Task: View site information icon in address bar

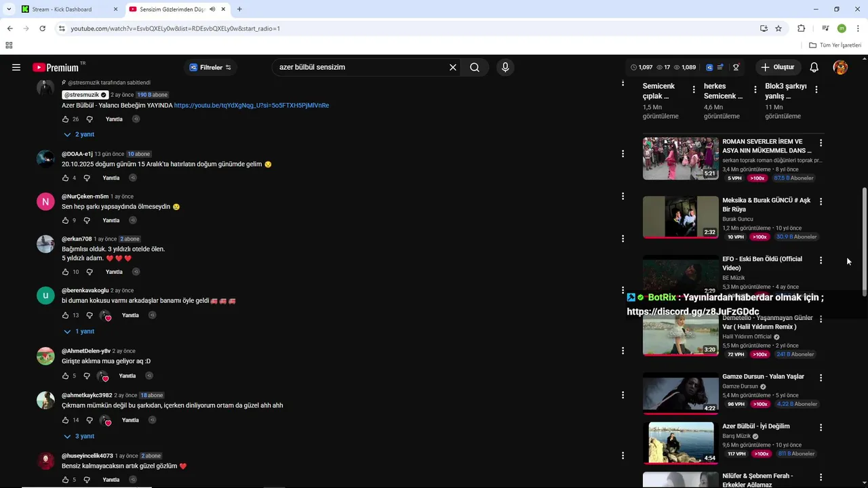Action: pos(62,28)
